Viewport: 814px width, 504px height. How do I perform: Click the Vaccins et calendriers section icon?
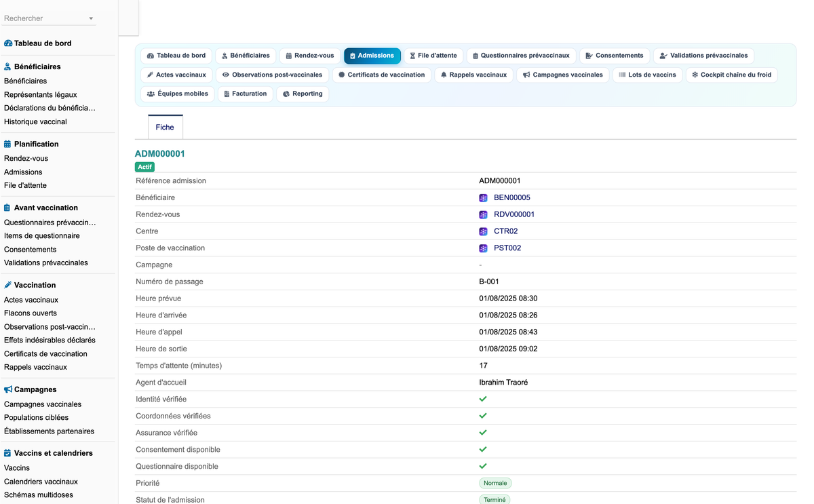pyautogui.click(x=7, y=453)
